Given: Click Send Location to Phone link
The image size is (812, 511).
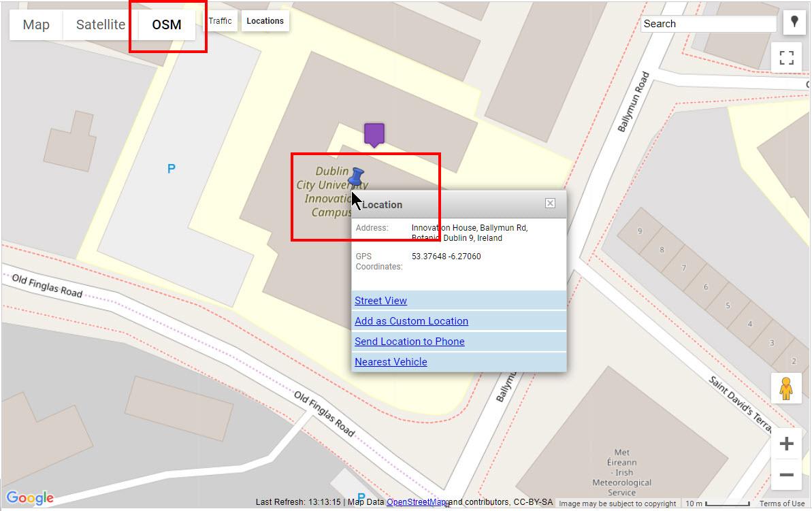Looking at the screenshot, I should 410,342.
